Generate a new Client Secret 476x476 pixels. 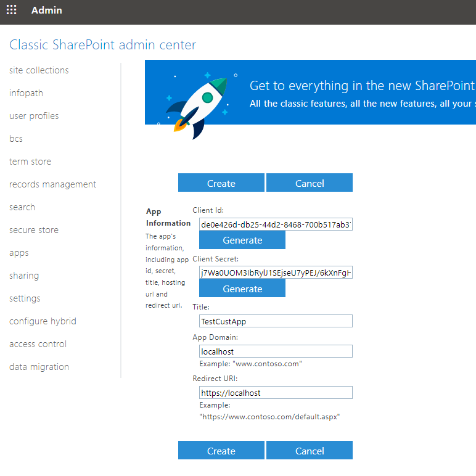[242, 289]
